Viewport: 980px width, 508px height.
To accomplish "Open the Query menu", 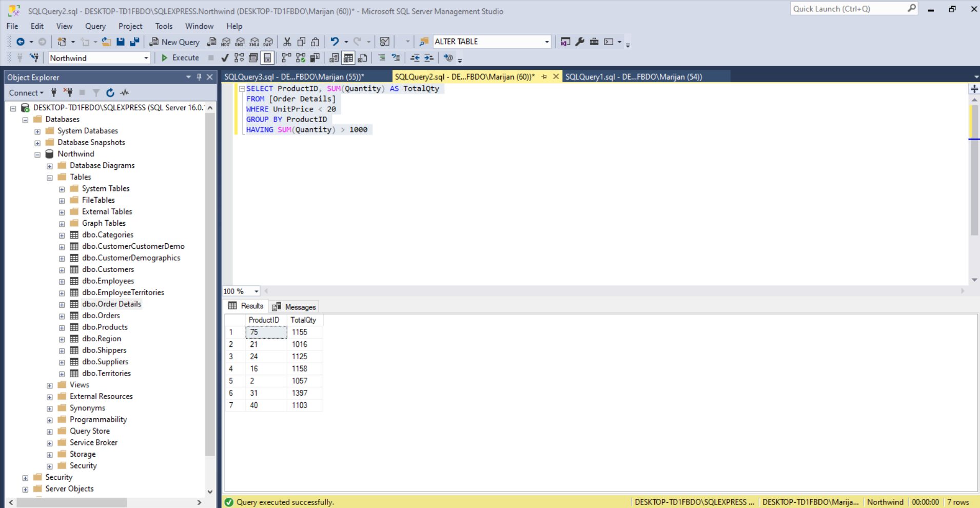I will pos(95,26).
